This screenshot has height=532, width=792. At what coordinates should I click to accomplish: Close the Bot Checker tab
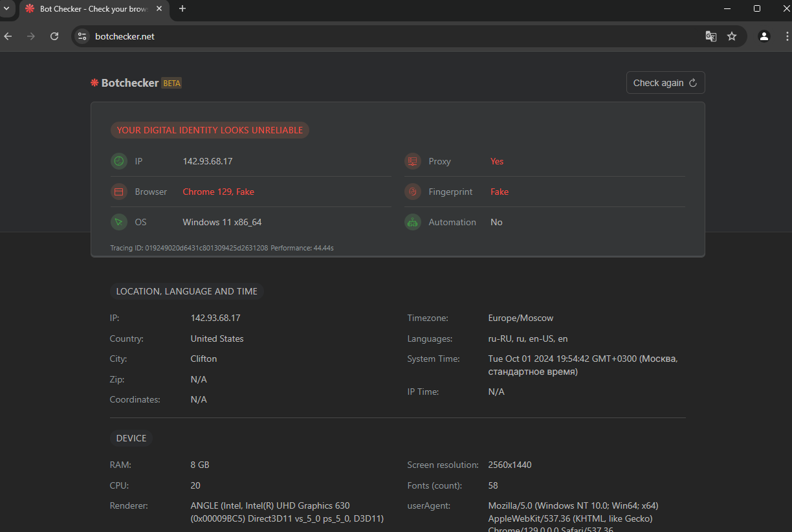(159, 8)
